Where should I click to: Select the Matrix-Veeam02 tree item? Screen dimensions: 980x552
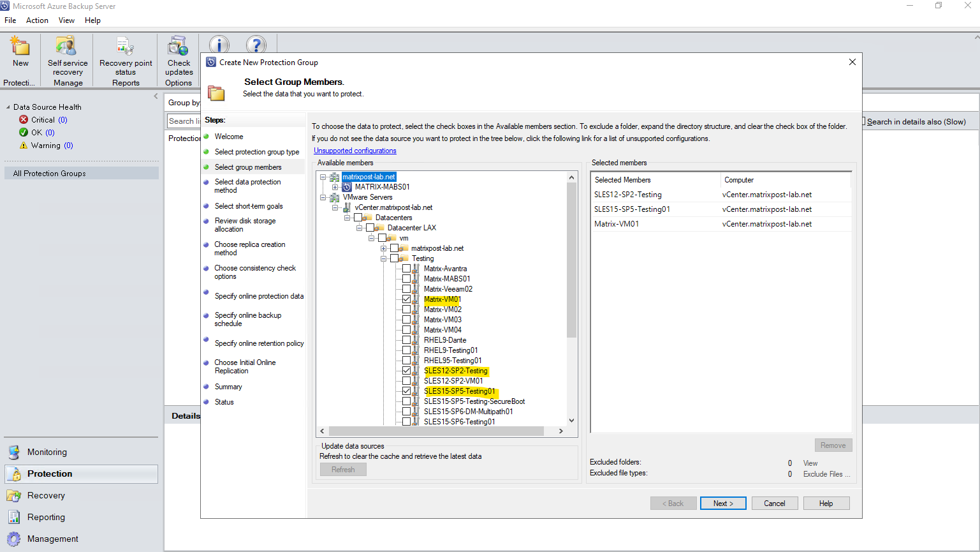click(448, 289)
